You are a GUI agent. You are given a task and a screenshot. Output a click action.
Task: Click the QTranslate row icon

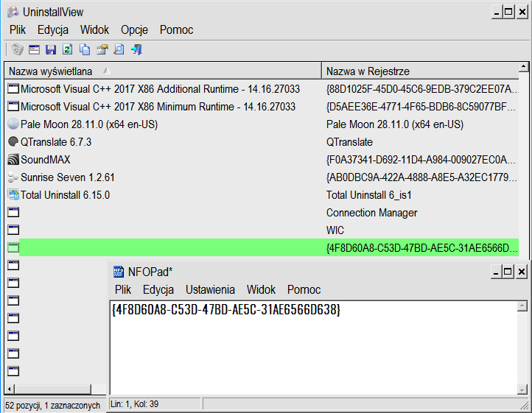pos(13,142)
